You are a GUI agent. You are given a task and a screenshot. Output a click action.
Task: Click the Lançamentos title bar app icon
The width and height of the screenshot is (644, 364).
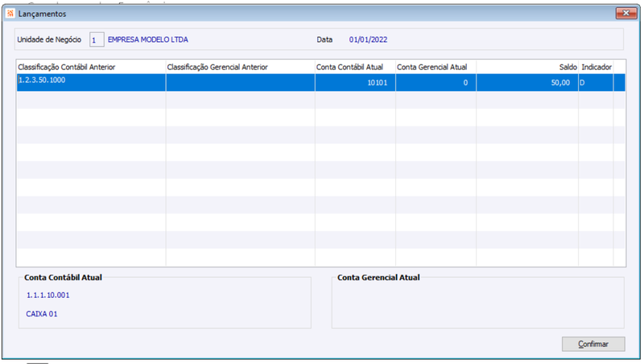tap(10, 14)
